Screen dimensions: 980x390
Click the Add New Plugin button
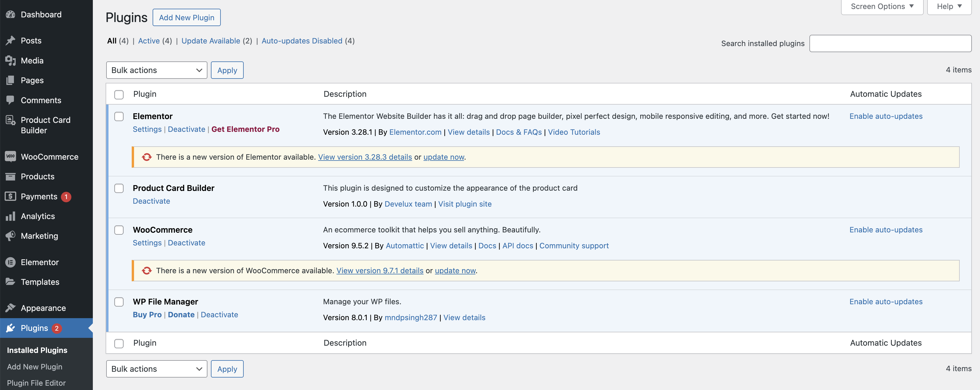(187, 17)
